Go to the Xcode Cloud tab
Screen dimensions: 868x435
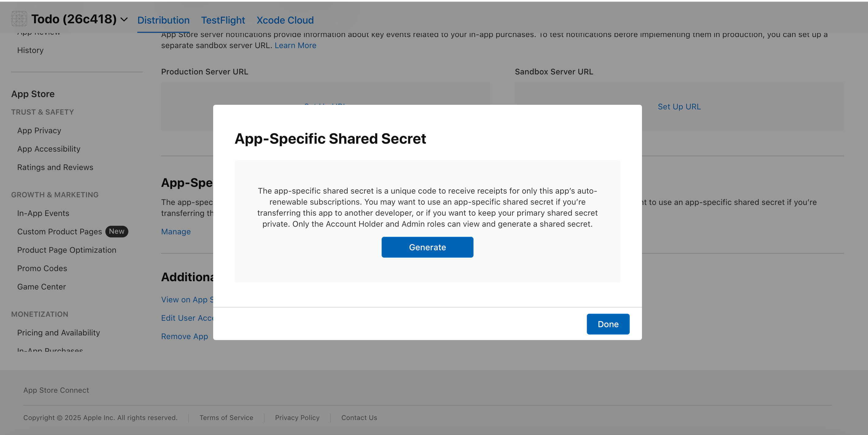[x=285, y=20]
